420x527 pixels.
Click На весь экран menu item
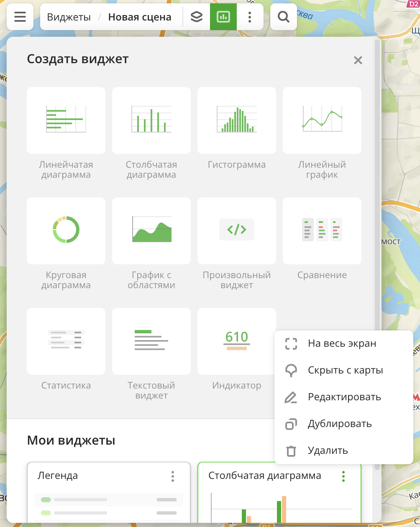point(342,343)
